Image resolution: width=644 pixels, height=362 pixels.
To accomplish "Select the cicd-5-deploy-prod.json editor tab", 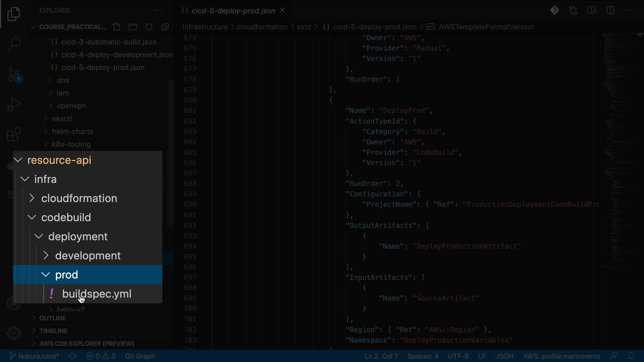I will point(233,11).
